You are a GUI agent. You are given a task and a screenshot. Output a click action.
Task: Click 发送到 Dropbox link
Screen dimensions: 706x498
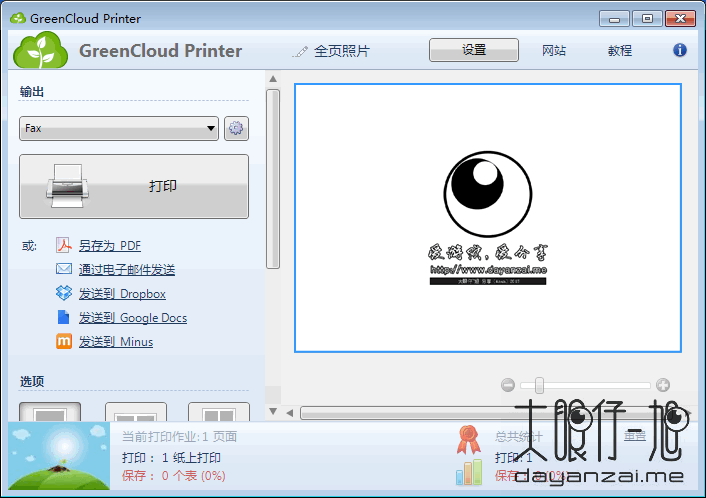tap(122, 294)
